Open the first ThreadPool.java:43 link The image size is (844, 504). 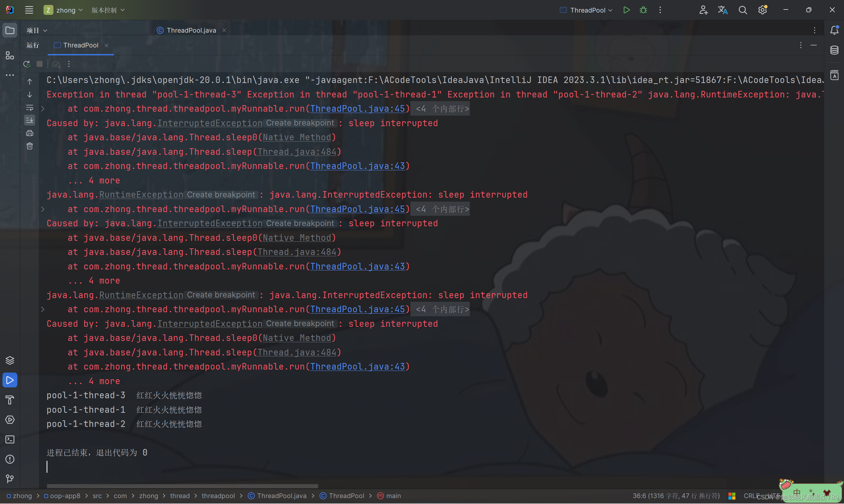click(x=357, y=166)
